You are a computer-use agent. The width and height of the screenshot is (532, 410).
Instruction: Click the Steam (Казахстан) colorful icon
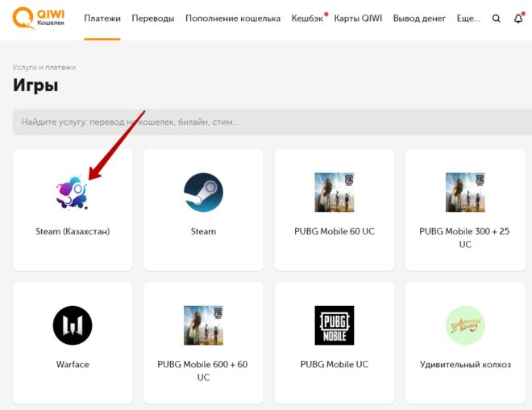click(x=73, y=193)
